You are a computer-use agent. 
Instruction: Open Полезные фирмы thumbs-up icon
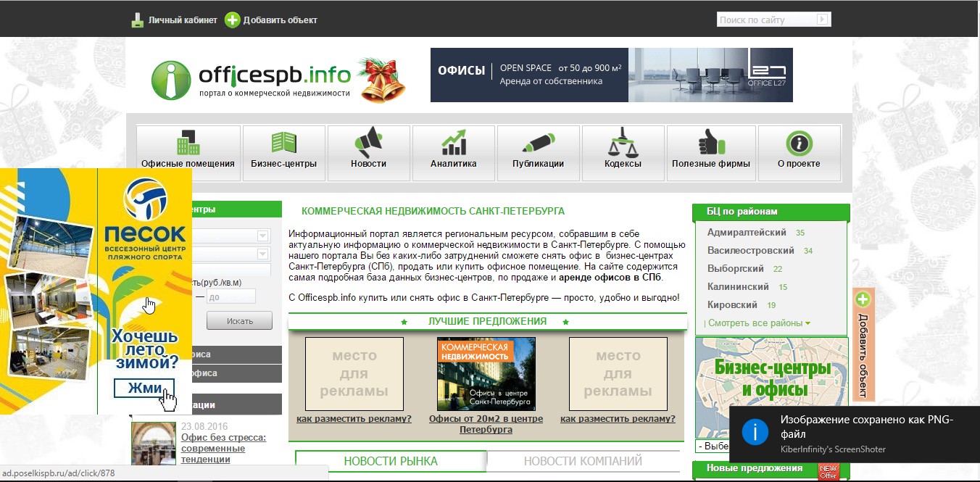pos(710,142)
